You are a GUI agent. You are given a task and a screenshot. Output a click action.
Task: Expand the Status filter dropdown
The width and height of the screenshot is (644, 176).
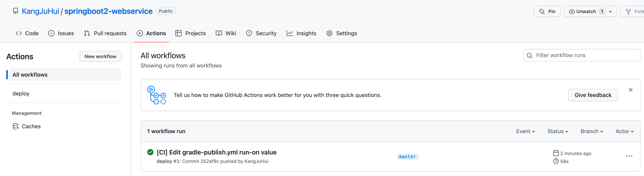coord(557,131)
